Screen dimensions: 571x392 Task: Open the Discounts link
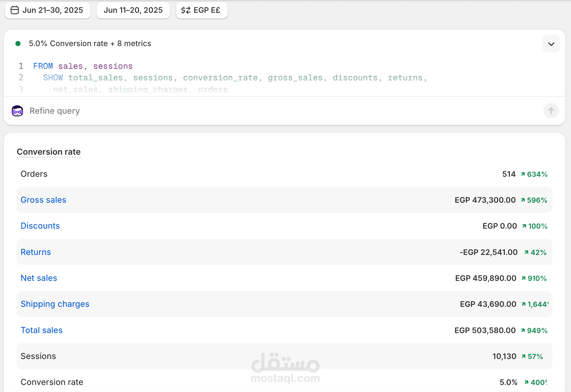tap(40, 226)
